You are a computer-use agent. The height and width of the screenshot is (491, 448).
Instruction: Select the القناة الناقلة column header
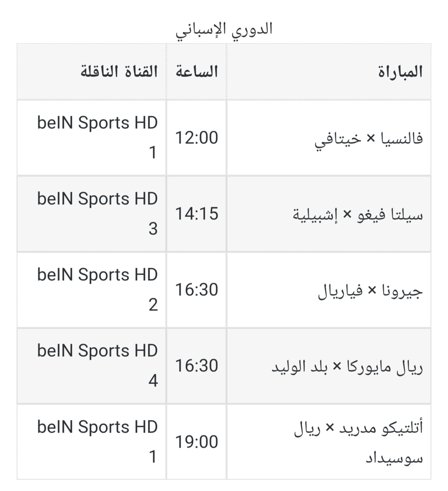pyautogui.click(x=91, y=72)
